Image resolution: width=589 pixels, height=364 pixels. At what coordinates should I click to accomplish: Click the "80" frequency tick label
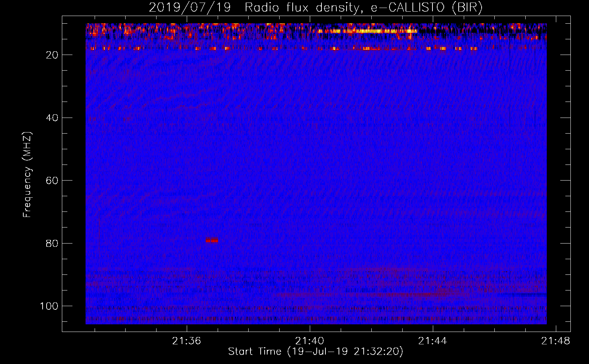[x=52, y=244]
